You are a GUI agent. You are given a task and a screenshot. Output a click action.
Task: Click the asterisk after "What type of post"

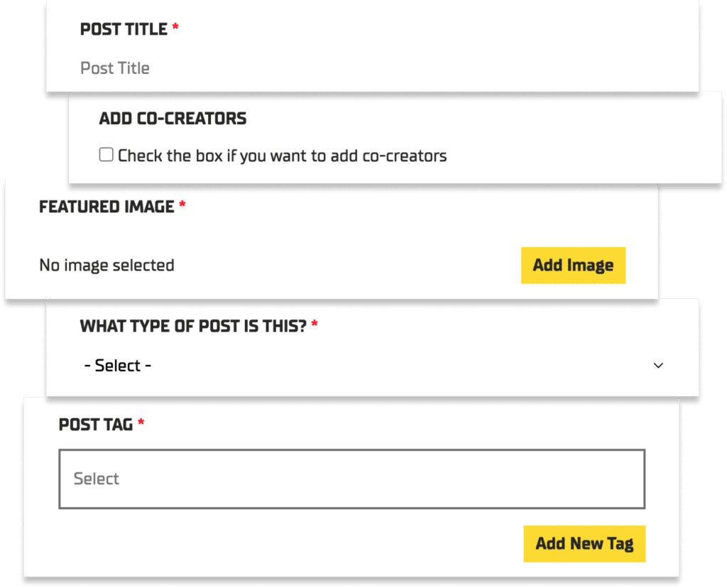tap(315, 325)
